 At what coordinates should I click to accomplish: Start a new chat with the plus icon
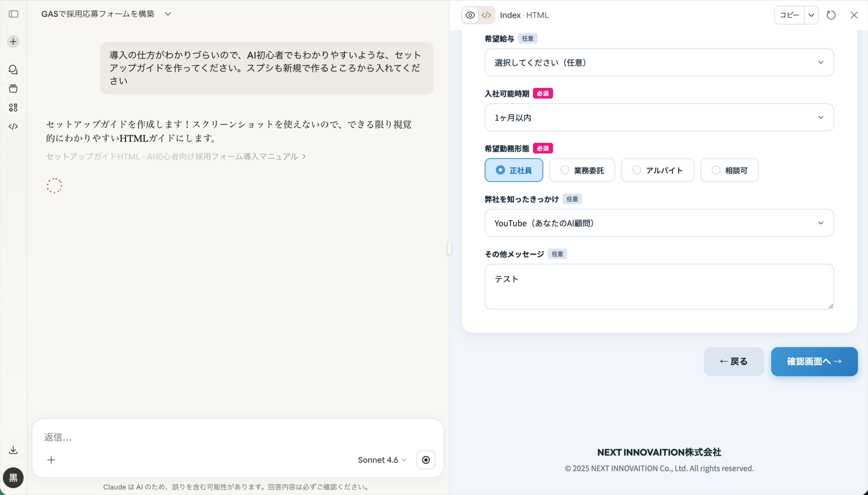click(13, 41)
